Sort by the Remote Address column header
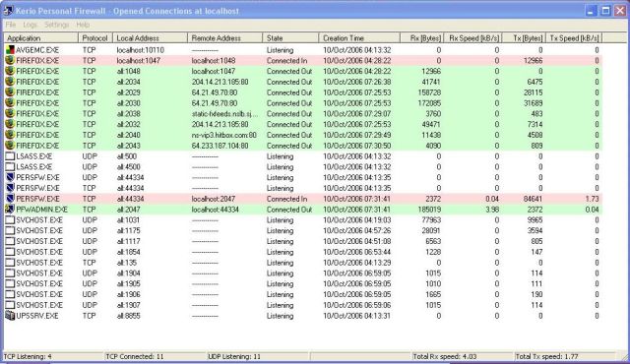630x364 pixels. point(225,38)
